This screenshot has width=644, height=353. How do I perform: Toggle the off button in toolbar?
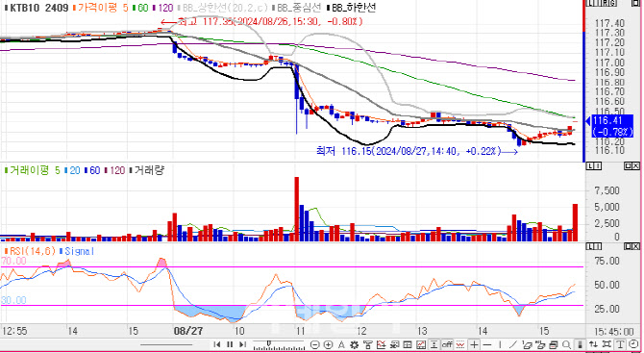pos(447,344)
